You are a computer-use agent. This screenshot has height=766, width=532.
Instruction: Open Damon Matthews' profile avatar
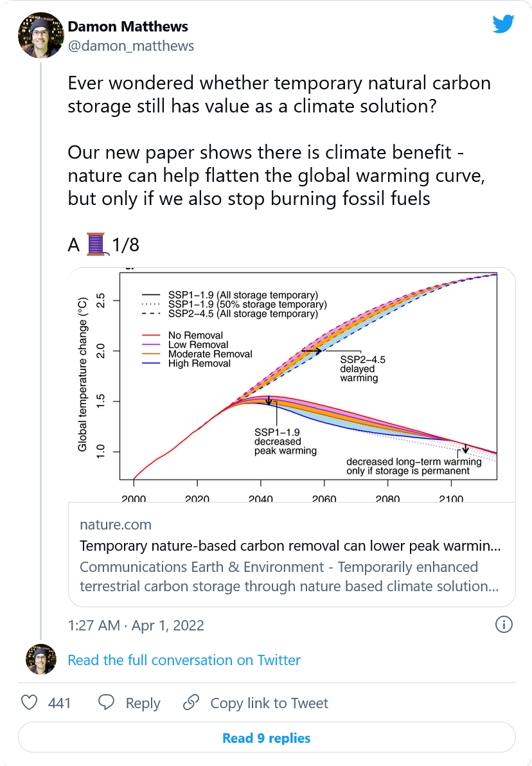point(41,35)
